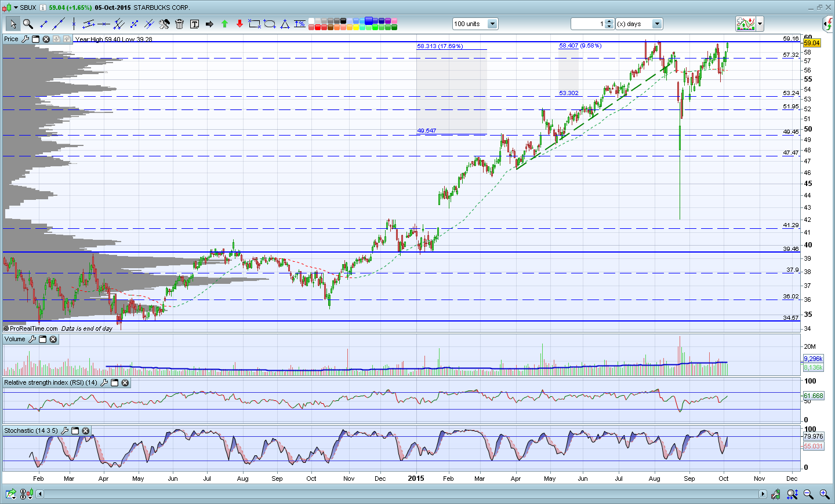835x504 pixels.
Task: Click the ProRealTime.com link label
Action: pos(34,328)
